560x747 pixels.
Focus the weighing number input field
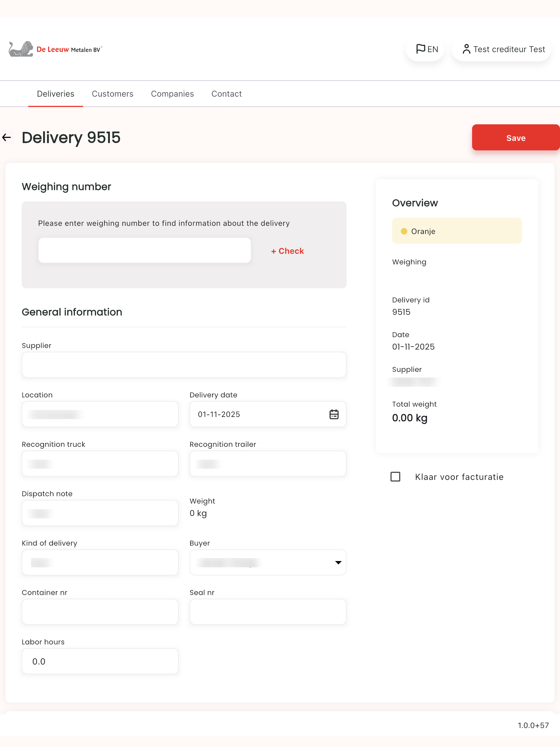(x=144, y=250)
